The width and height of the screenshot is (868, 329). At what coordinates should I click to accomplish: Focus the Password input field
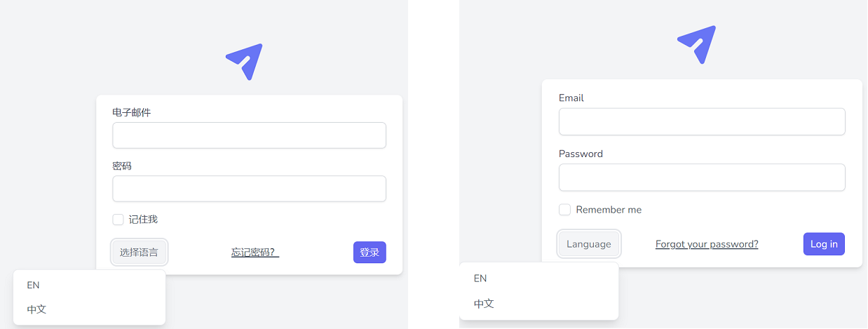click(702, 177)
